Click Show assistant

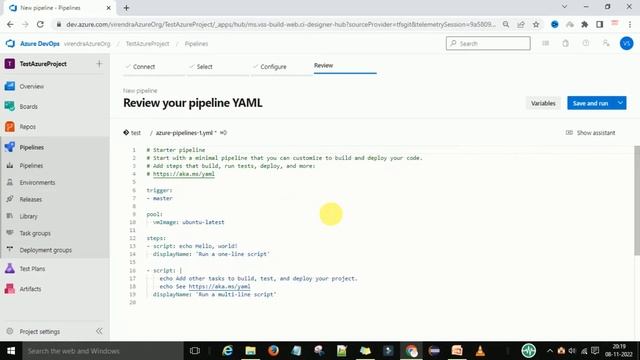coord(591,133)
